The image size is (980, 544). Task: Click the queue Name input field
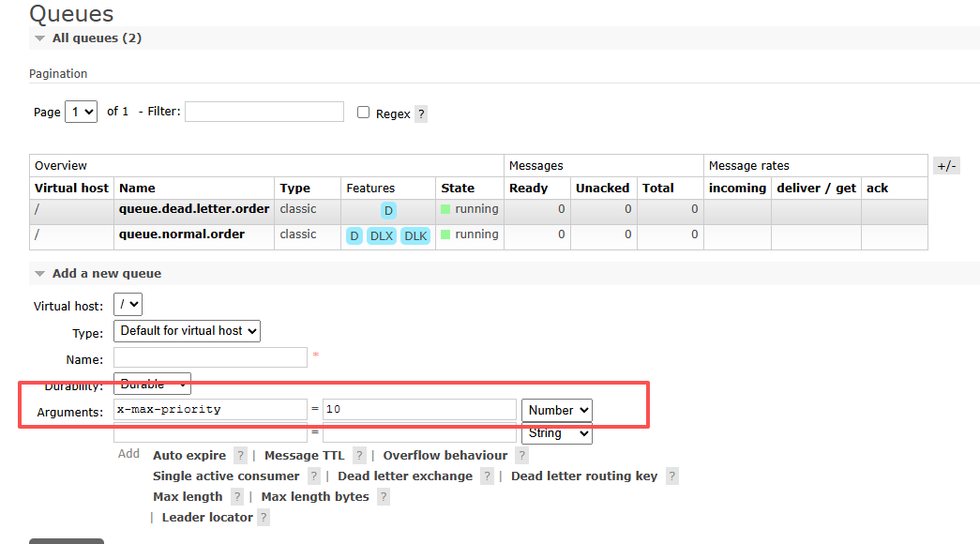(x=210, y=357)
